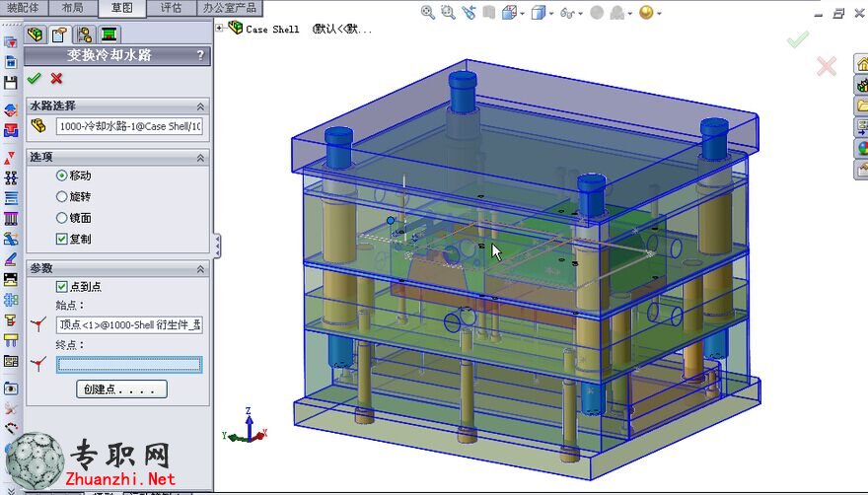Image resolution: width=868 pixels, height=495 pixels.
Task: Switch to the 布局 tab
Action: point(73,8)
